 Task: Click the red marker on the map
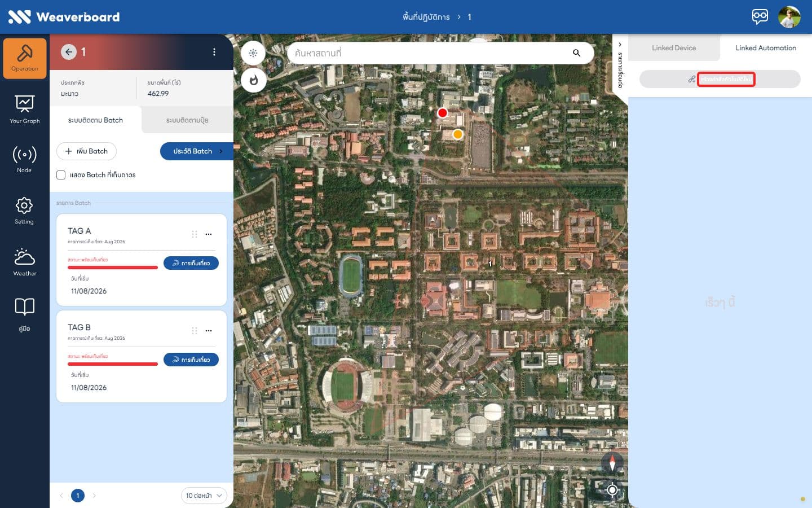coord(443,113)
